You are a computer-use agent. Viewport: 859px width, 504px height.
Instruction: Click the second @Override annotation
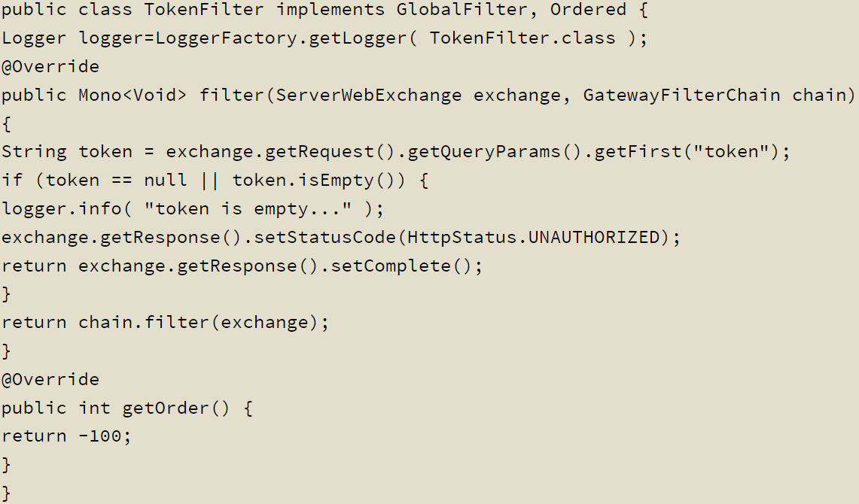point(50,379)
